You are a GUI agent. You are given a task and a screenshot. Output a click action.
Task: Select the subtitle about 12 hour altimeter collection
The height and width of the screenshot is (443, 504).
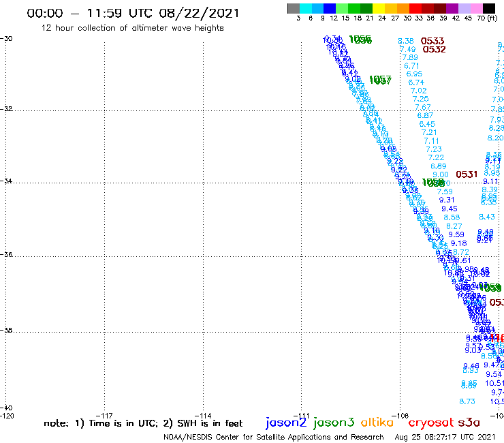click(x=132, y=28)
